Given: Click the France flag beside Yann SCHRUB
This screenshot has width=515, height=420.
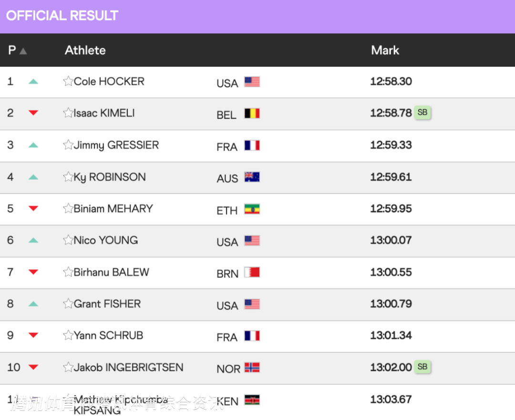Looking at the screenshot, I should pos(252,336).
